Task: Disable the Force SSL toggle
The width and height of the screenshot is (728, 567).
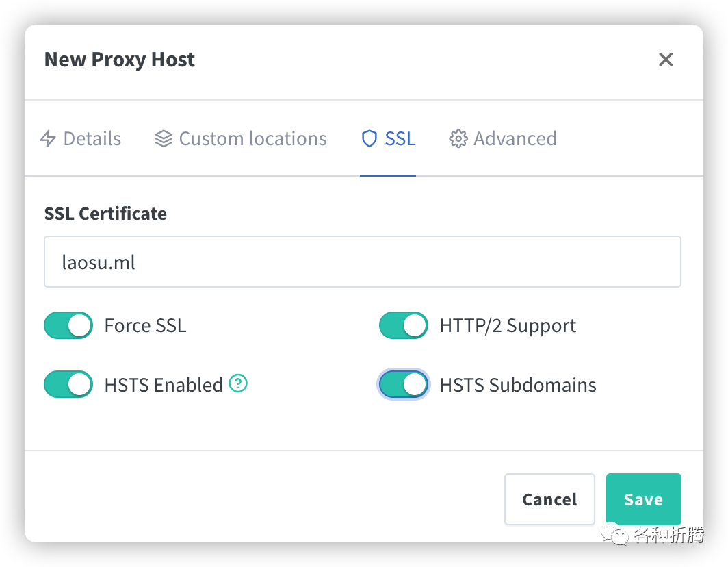Action: coord(68,325)
